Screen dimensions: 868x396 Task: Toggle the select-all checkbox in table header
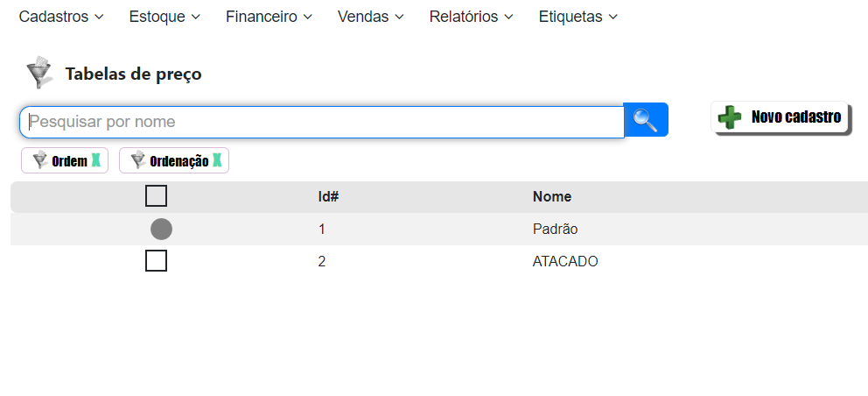156,196
